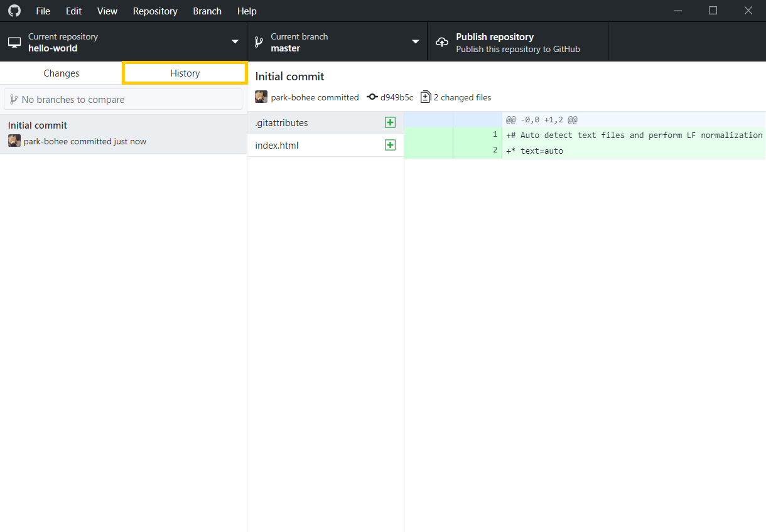Screen dimensions: 766x532
Task: Click the commit hash node icon
Action: click(x=372, y=97)
